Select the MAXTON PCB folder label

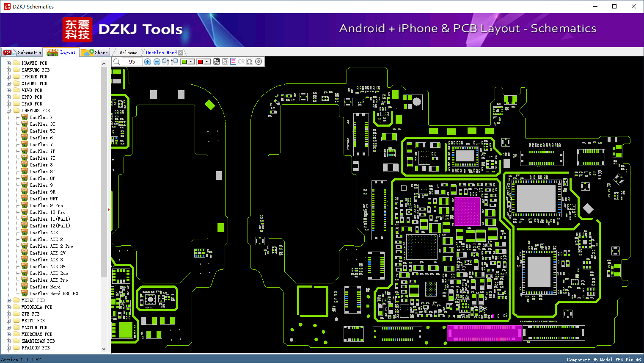(x=34, y=327)
